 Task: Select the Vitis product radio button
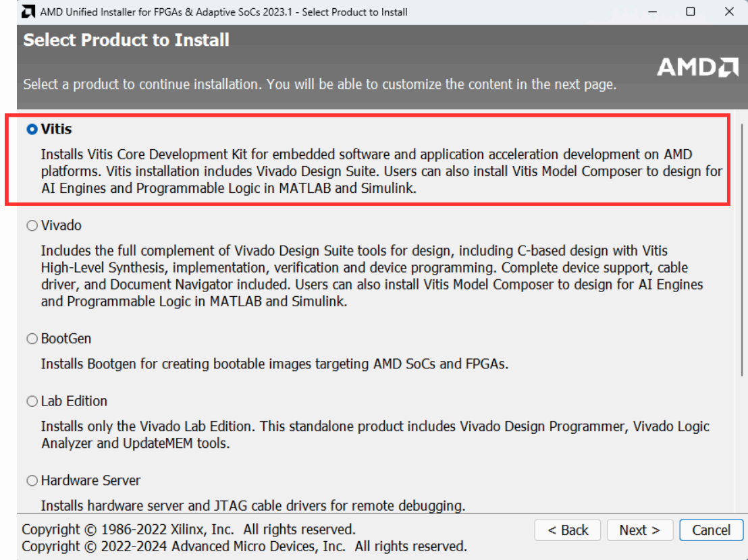coord(32,128)
